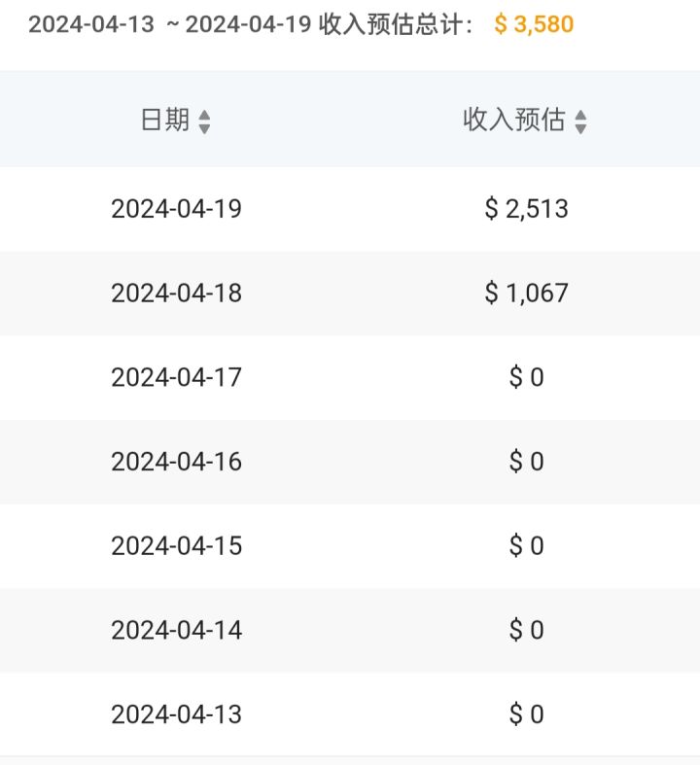Select the 2024-04-15 date cell
Image resolution: width=700 pixels, height=765 pixels.
click(x=177, y=546)
